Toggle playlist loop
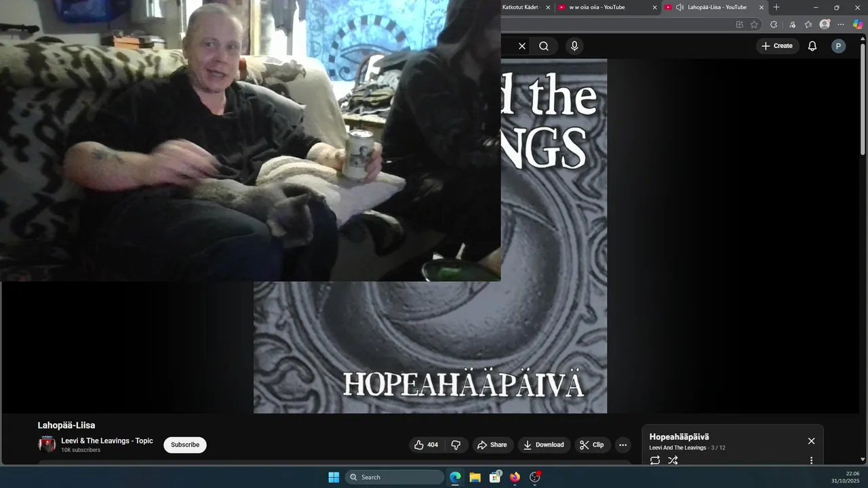 pos(655,460)
